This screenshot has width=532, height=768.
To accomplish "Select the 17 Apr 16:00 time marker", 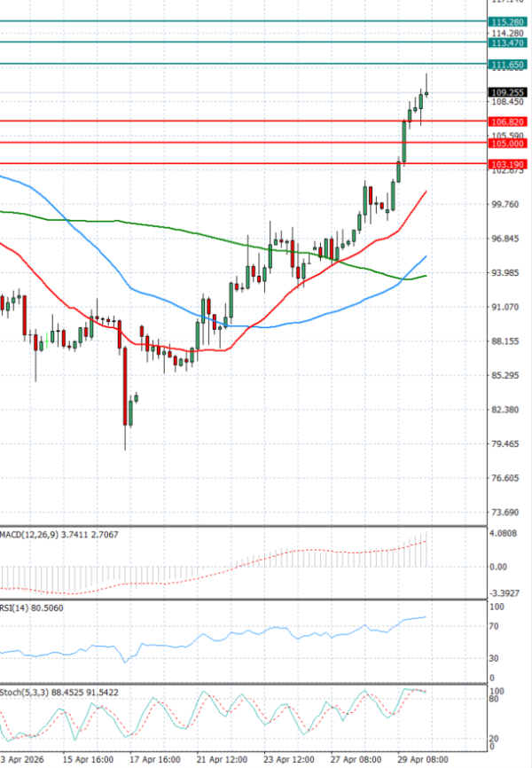I will [x=154, y=759].
